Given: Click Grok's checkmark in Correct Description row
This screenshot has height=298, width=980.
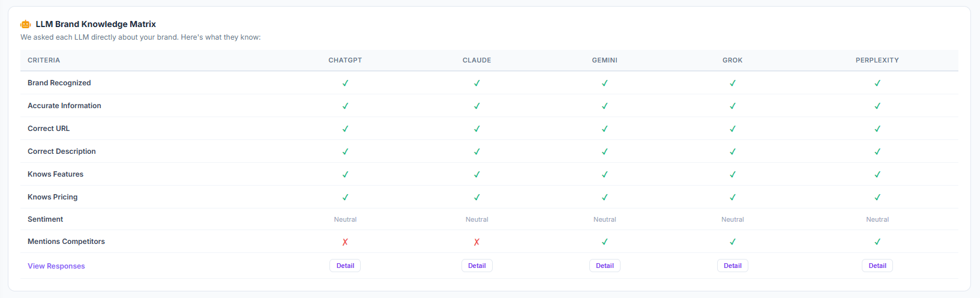Looking at the screenshot, I should click(733, 152).
